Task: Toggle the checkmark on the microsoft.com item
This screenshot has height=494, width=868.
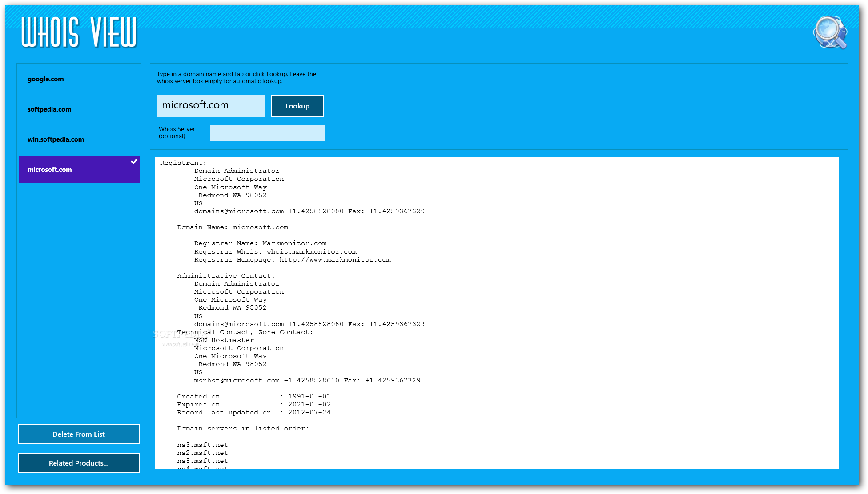Action: [134, 162]
